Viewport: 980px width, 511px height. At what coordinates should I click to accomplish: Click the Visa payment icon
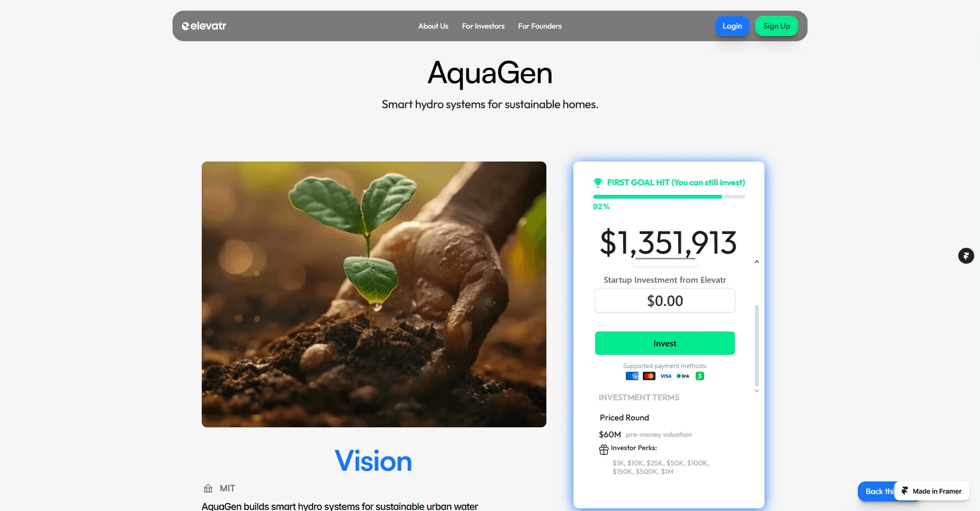coord(666,376)
